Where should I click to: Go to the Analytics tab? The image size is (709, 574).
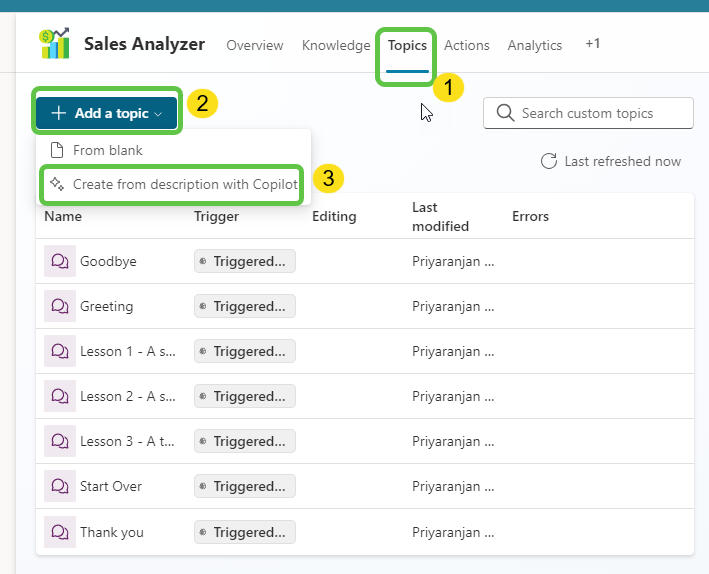tap(534, 45)
